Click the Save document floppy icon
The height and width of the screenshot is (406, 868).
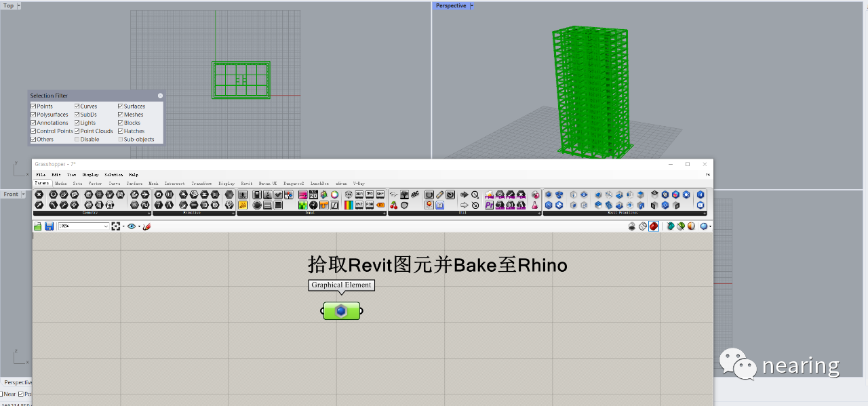[x=50, y=226]
